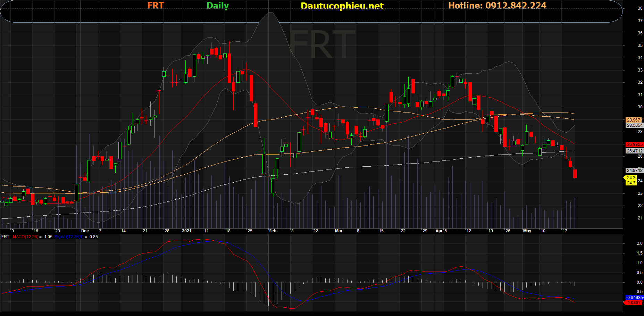Select the grey 24.8712 price label
This screenshot has width=644, height=316.
pyautogui.click(x=635, y=171)
